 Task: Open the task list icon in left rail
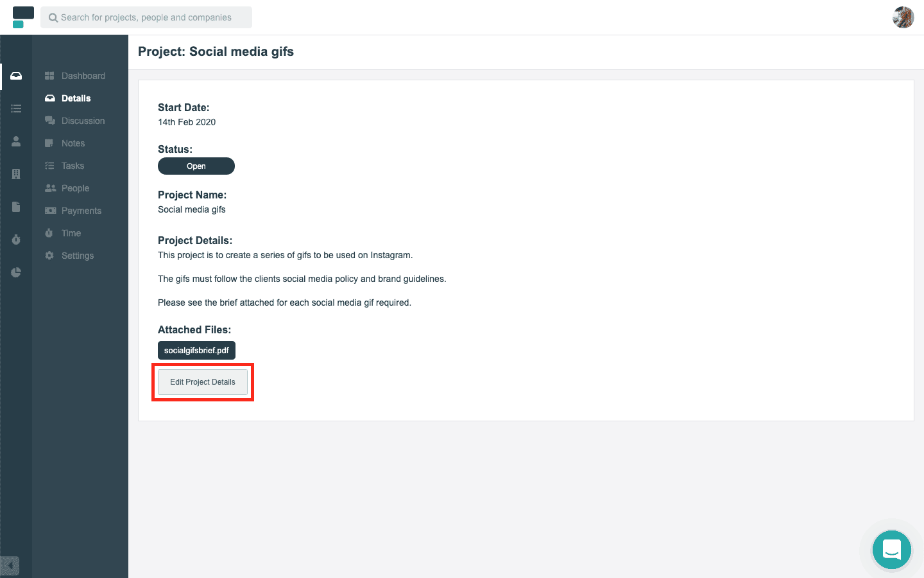click(16, 109)
